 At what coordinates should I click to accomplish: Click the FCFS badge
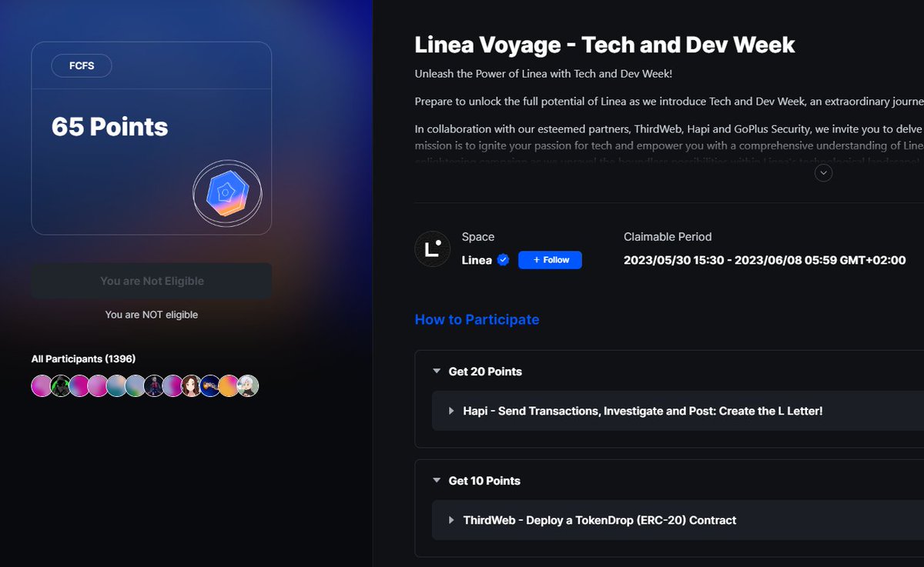click(x=82, y=66)
